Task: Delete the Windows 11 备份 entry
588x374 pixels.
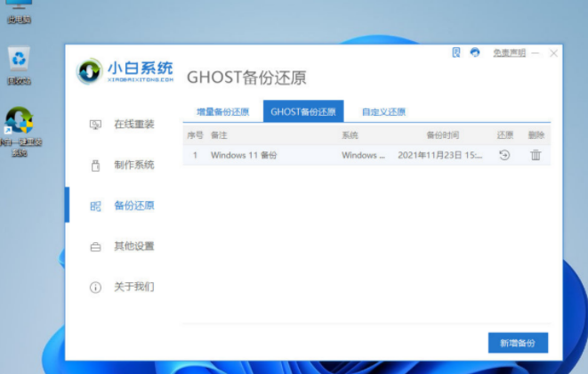Action: [x=536, y=155]
